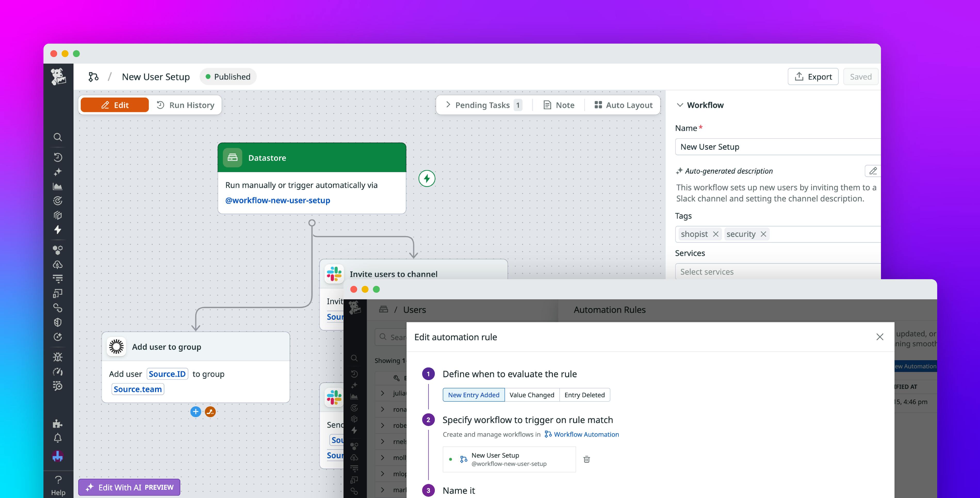The width and height of the screenshot is (980, 498).
Task: Click the Datadog logo in the top corner
Action: point(58,76)
